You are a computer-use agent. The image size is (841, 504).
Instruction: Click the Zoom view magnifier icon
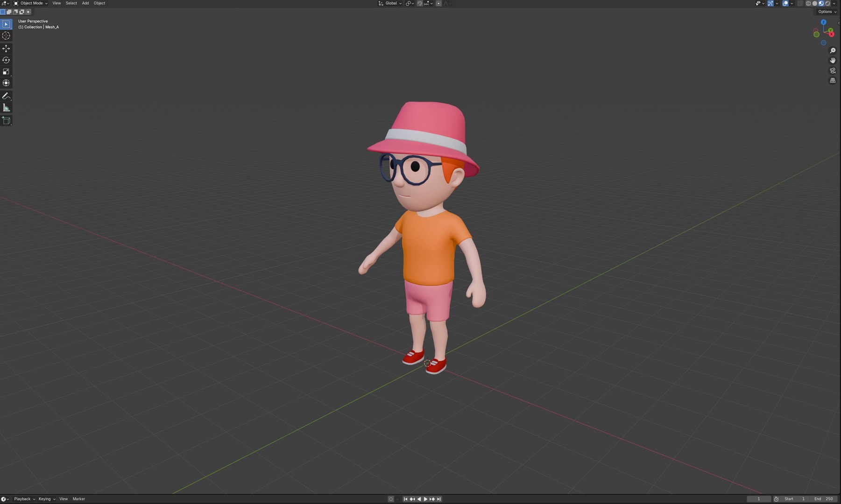[833, 50]
